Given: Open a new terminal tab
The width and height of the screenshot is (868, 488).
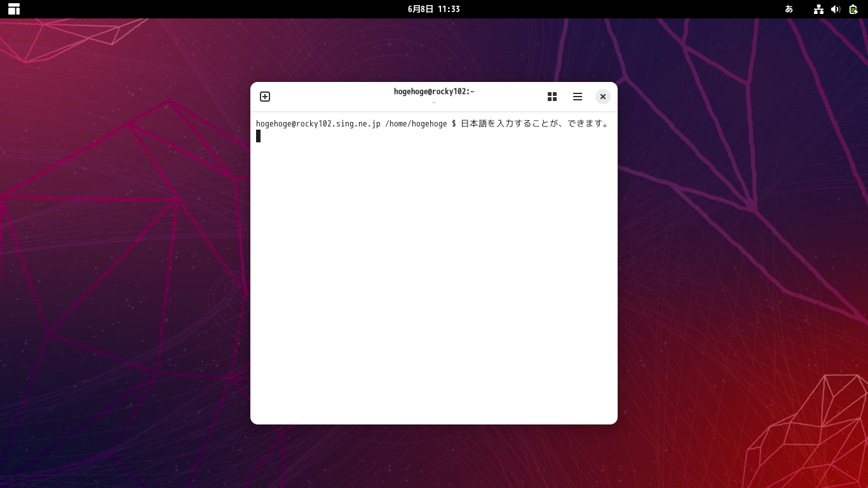Looking at the screenshot, I should tap(265, 97).
